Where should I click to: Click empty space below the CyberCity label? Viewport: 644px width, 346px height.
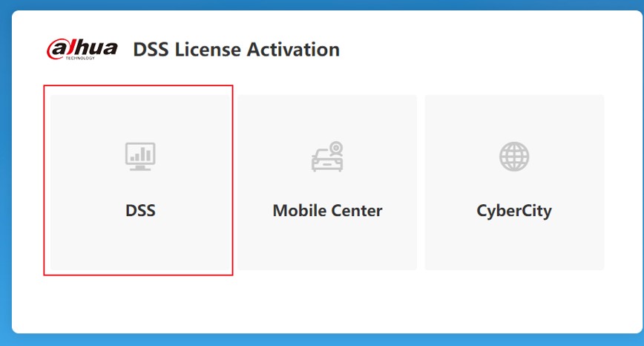click(x=514, y=245)
